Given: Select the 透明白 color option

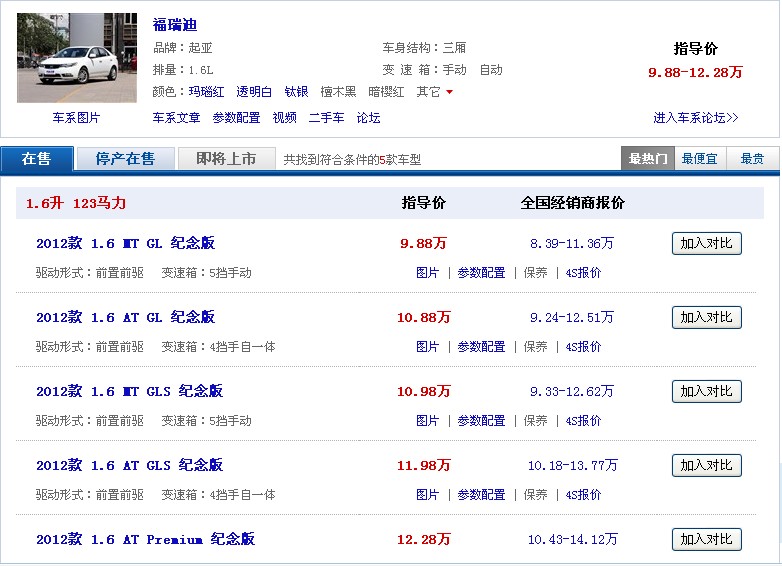Looking at the screenshot, I should click(x=254, y=92).
